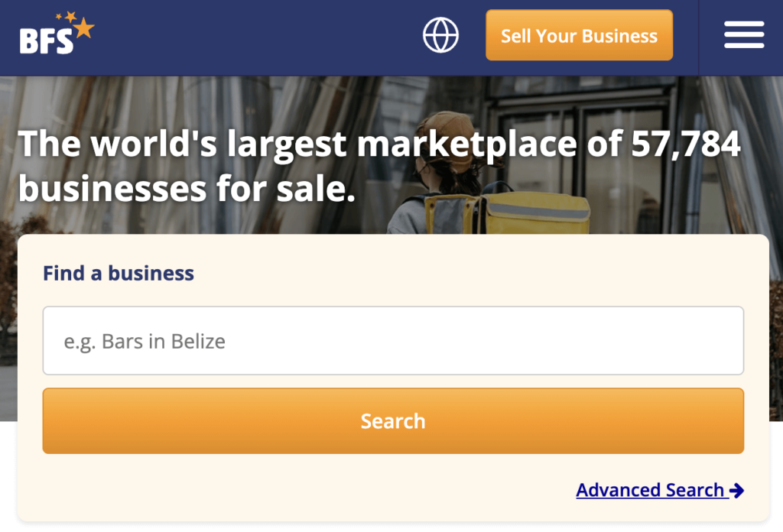Click the 'Find a business' label

point(119,273)
